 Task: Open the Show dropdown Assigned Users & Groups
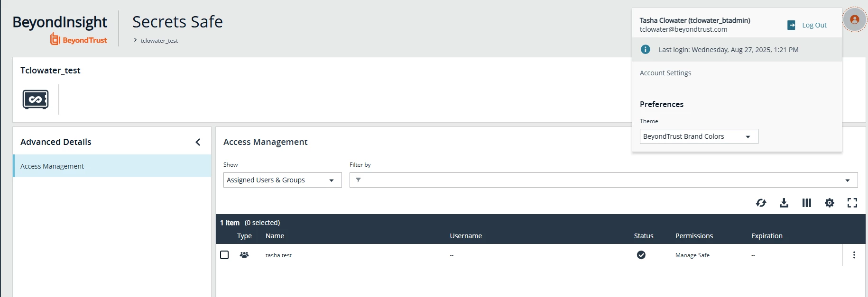[282, 180]
